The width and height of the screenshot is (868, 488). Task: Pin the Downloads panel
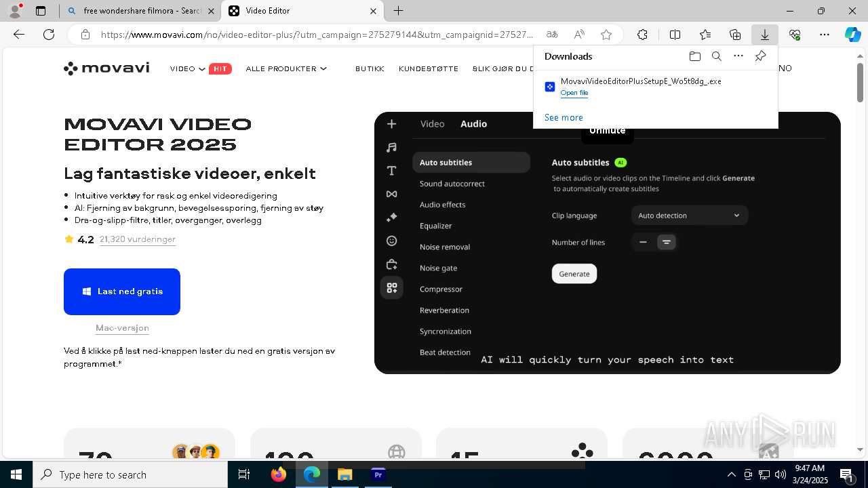coord(760,56)
